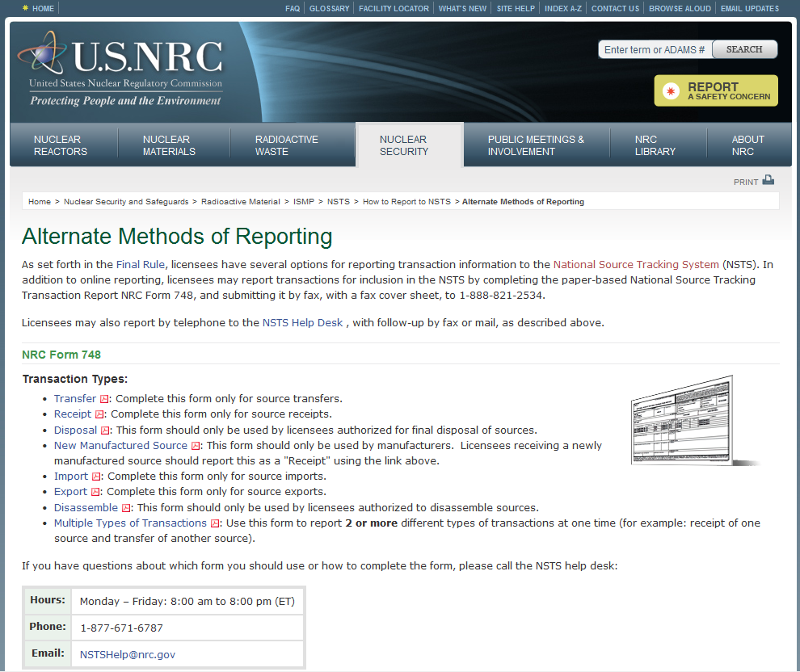Open the Nuclear Reactors menu tab
This screenshot has height=672, width=800.
tap(61, 145)
